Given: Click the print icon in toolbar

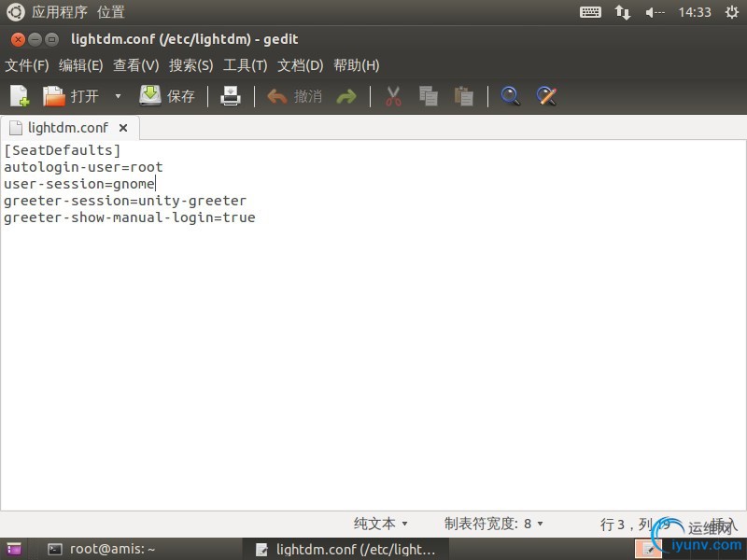Looking at the screenshot, I should click(x=230, y=96).
